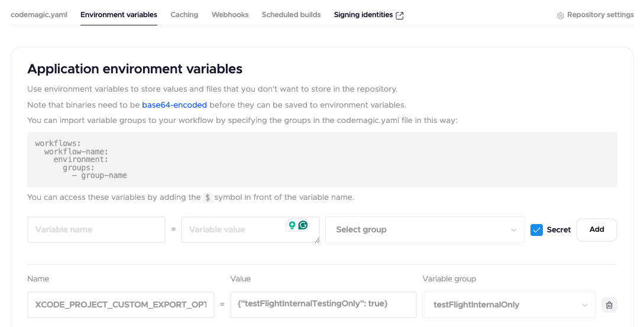The height and width of the screenshot is (327, 644).
Task: Select the Environment variables tab
Action: (x=119, y=15)
